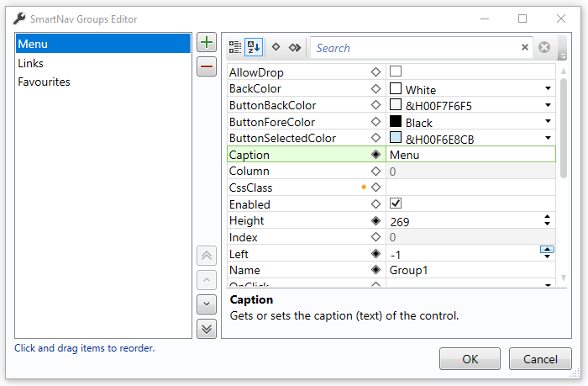Click the diamond marker for Column

click(x=375, y=171)
